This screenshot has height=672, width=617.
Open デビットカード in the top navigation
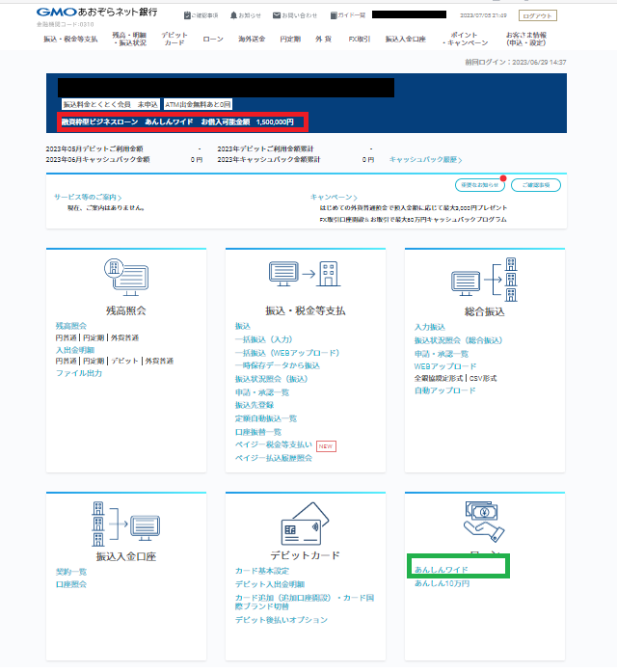pyautogui.click(x=174, y=39)
